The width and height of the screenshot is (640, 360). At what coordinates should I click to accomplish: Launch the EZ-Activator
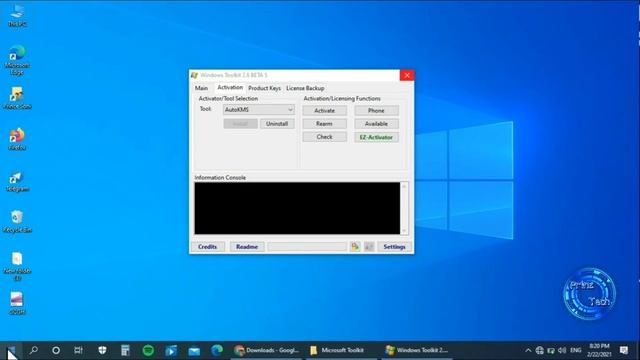(x=376, y=137)
